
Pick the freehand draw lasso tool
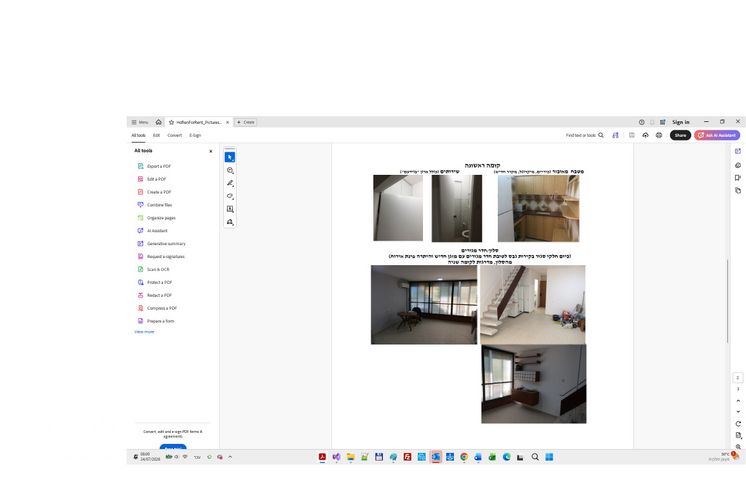point(230,196)
